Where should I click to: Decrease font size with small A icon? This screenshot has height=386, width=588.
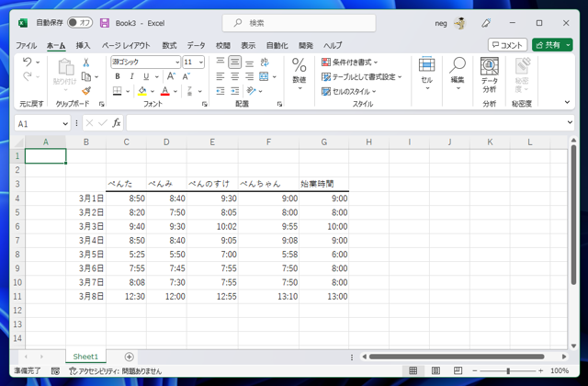187,76
